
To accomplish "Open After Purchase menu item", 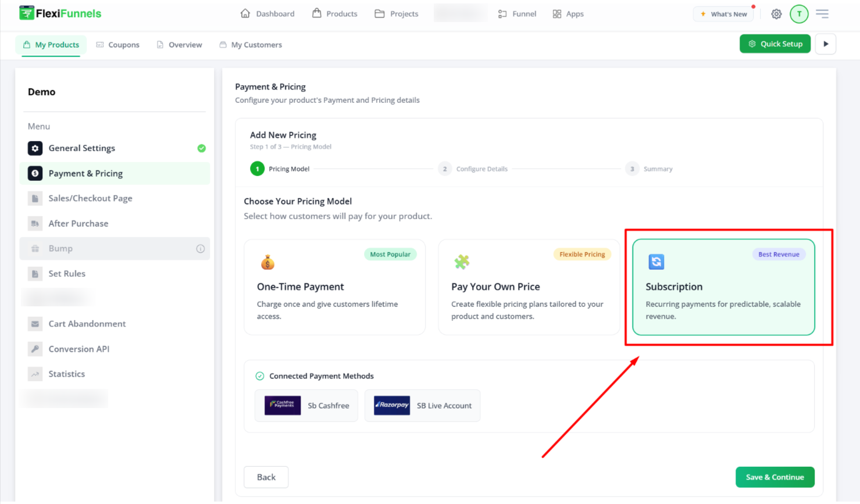I will [x=115, y=223].
